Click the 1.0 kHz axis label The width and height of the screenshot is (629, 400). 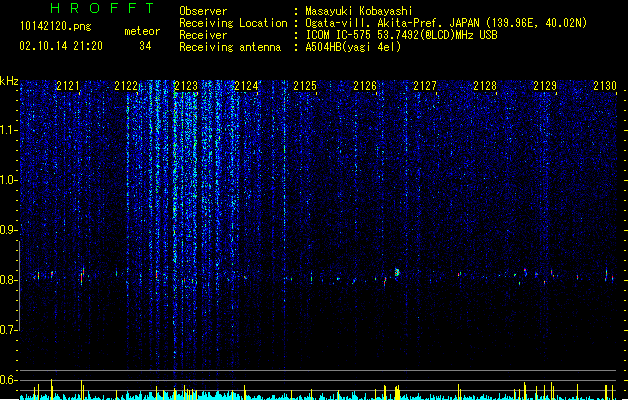[9, 180]
